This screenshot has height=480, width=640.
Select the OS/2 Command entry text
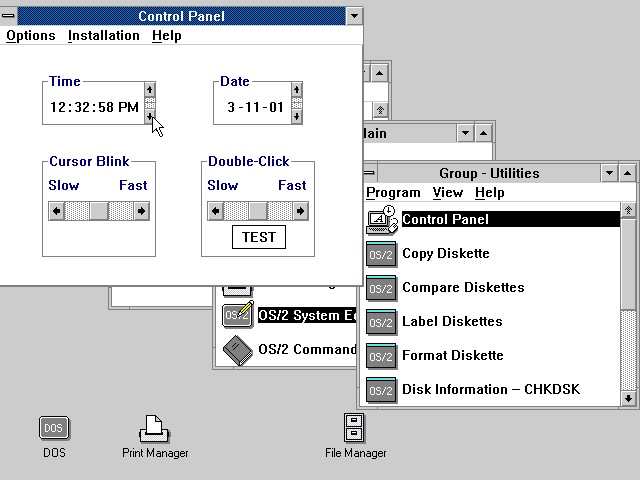307,349
